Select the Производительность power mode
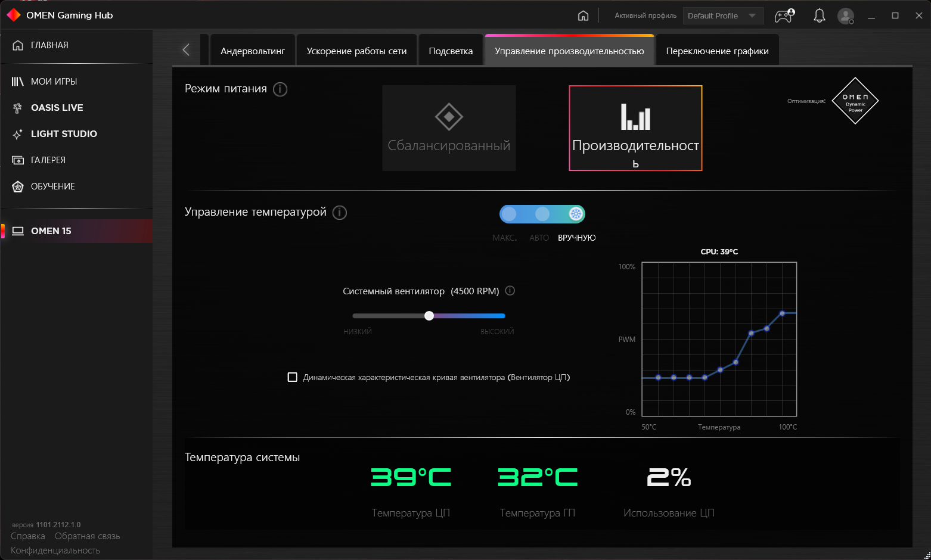Viewport: 931px width, 560px height. click(635, 128)
